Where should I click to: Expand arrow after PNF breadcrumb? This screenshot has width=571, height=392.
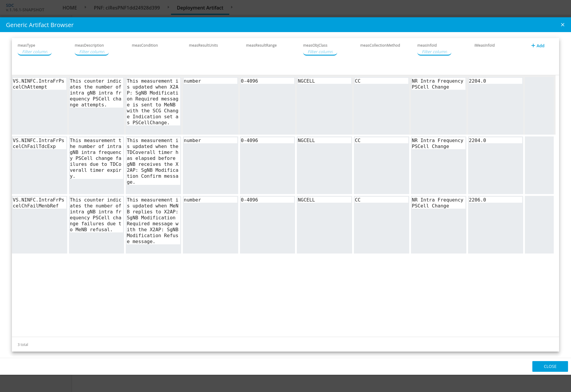pos(168,7)
